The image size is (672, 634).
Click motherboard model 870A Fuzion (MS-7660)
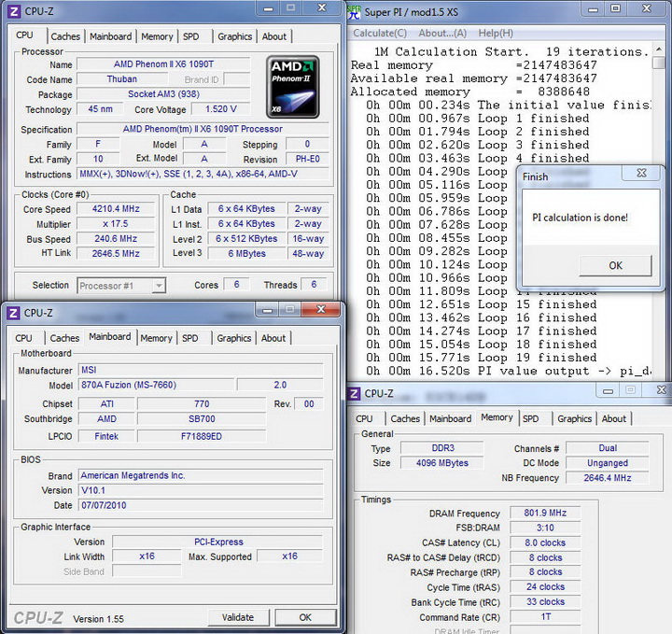[157, 385]
